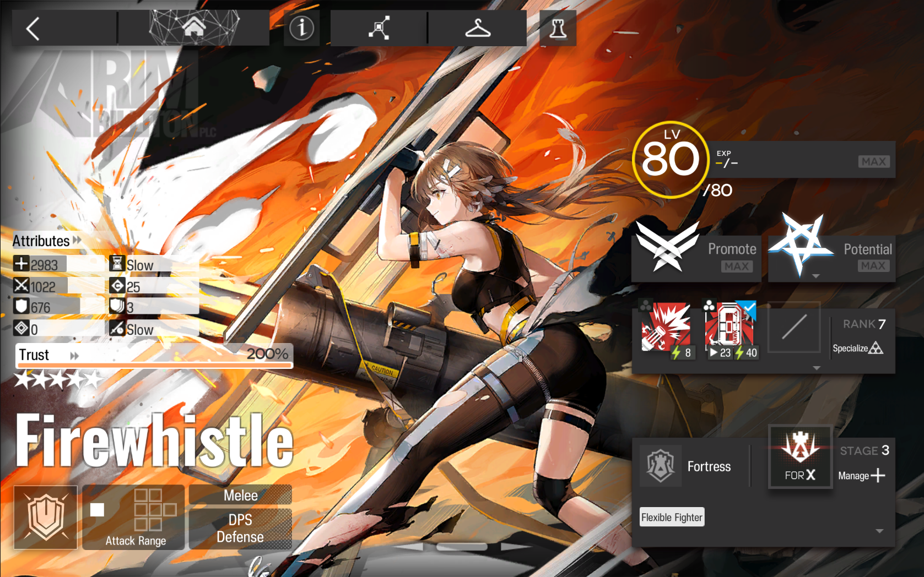924x577 pixels.
Task: Open the Defender class emblem
Action: click(46, 518)
